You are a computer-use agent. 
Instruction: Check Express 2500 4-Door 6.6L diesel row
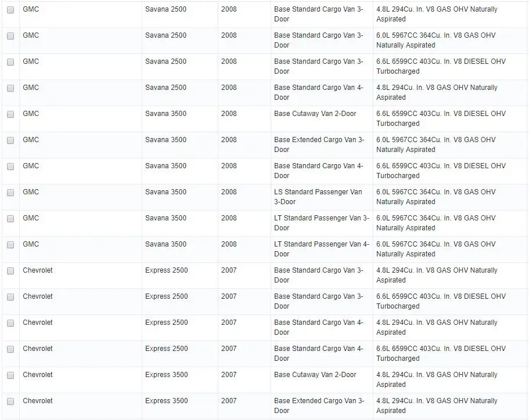[10, 349]
